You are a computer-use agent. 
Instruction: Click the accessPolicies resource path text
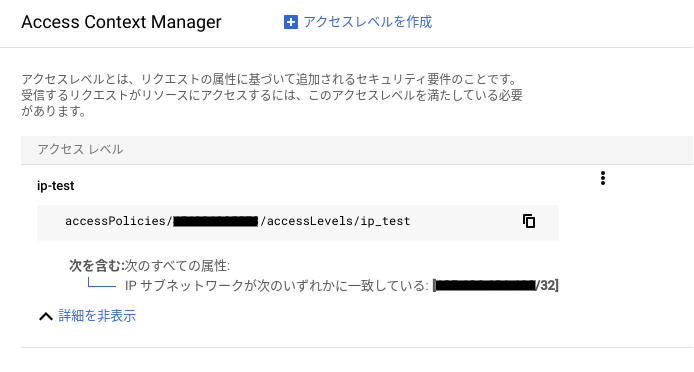(238, 221)
